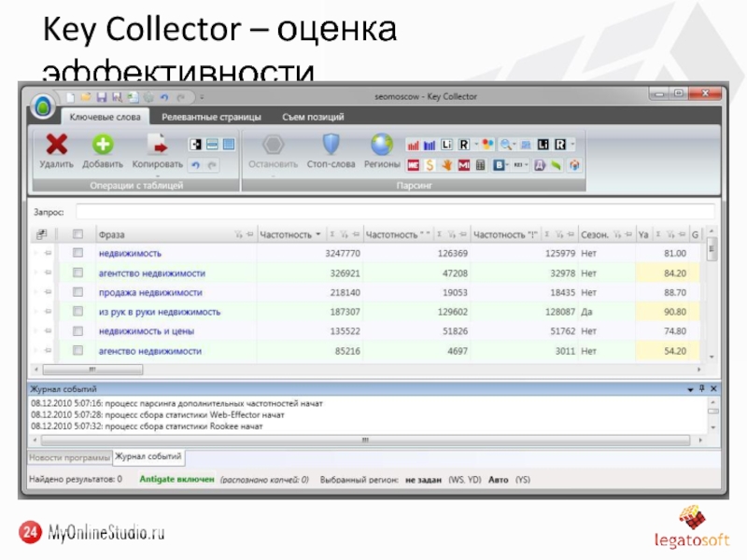
Task: Open the filter icon on Фраза column
Action: (238, 234)
